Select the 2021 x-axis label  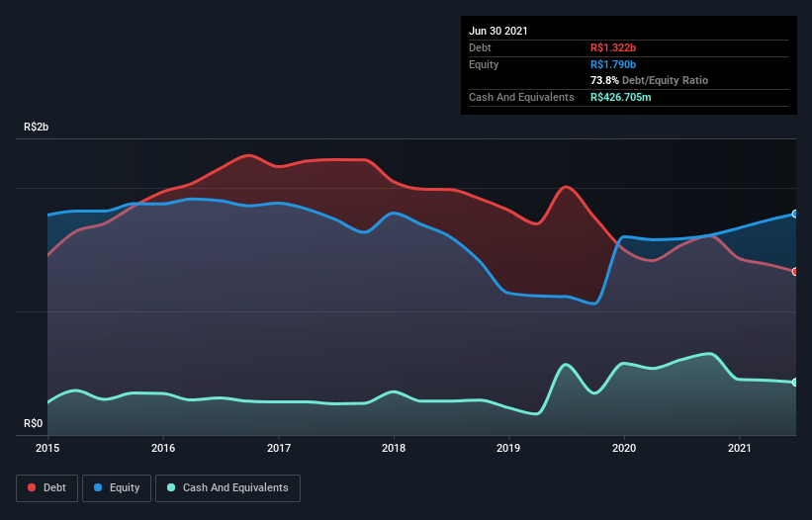pyautogui.click(x=740, y=448)
